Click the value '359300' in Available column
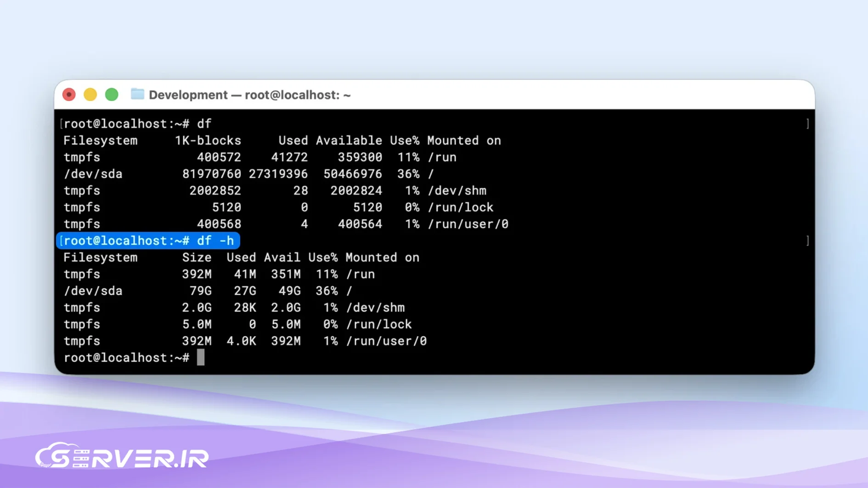The height and width of the screenshot is (488, 868). coord(360,157)
